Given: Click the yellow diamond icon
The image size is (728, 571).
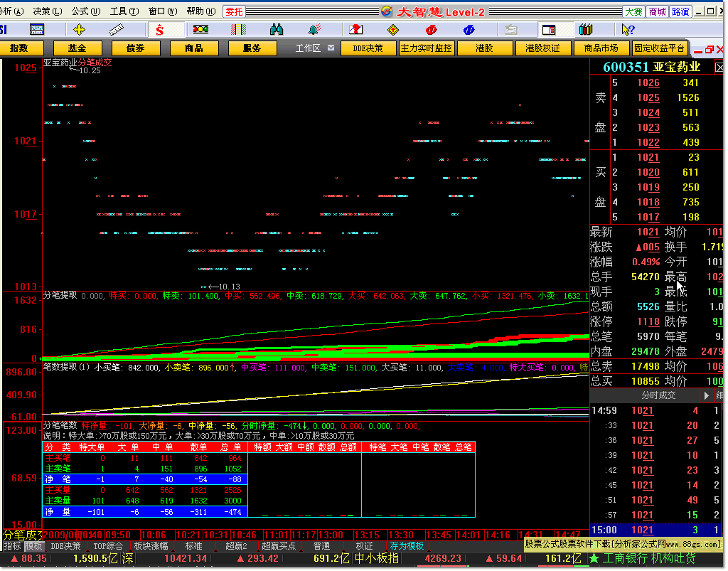Looking at the screenshot, I should (x=393, y=30).
